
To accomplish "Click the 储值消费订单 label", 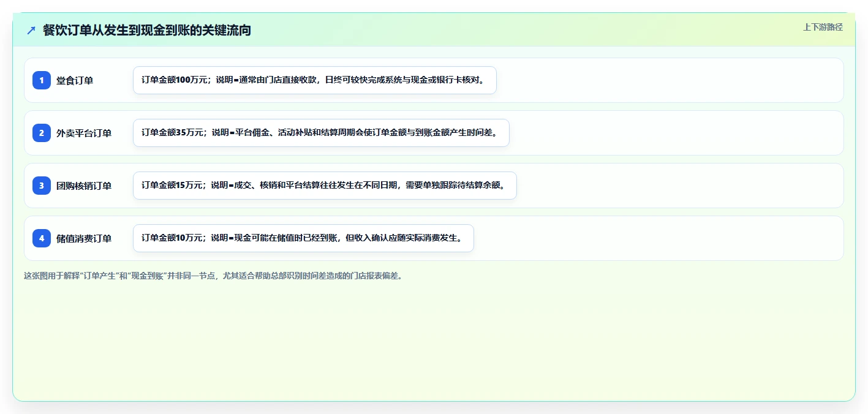I will tap(84, 238).
